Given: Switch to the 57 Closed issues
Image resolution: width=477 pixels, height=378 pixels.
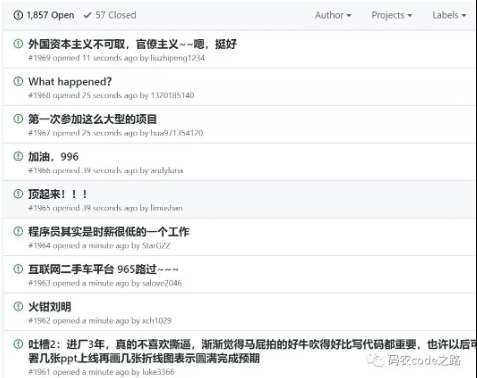Looking at the screenshot, I should click(x=110, y=15).
